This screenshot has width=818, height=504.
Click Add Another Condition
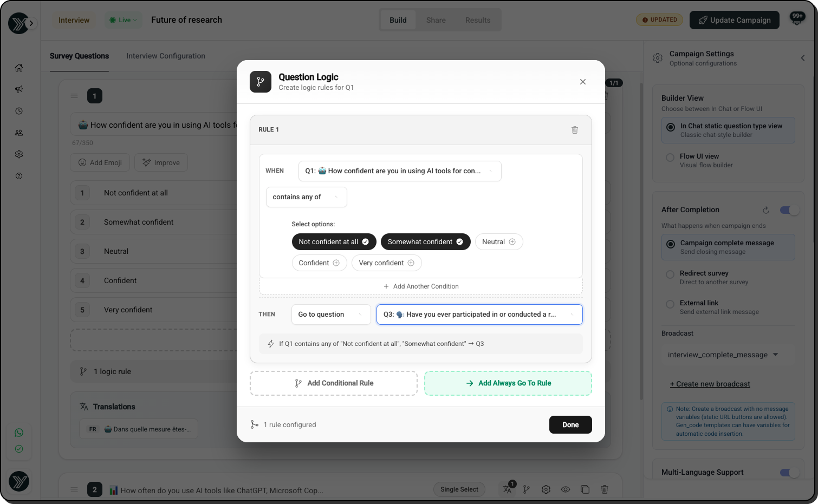(x=421, y=286)
